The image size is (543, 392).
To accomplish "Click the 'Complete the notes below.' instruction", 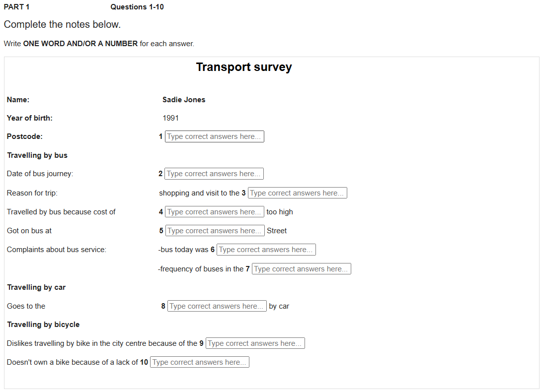I will point(62,24).
